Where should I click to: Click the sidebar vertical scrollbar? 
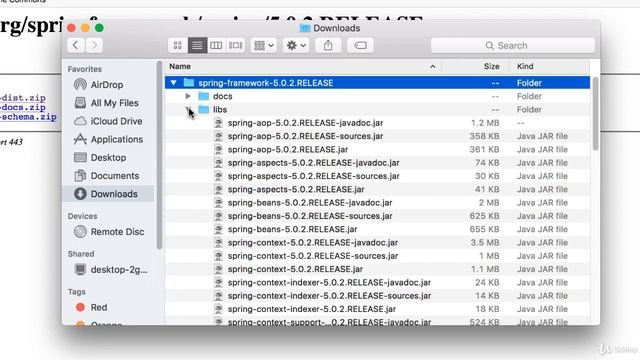click(x=159, y=155)
